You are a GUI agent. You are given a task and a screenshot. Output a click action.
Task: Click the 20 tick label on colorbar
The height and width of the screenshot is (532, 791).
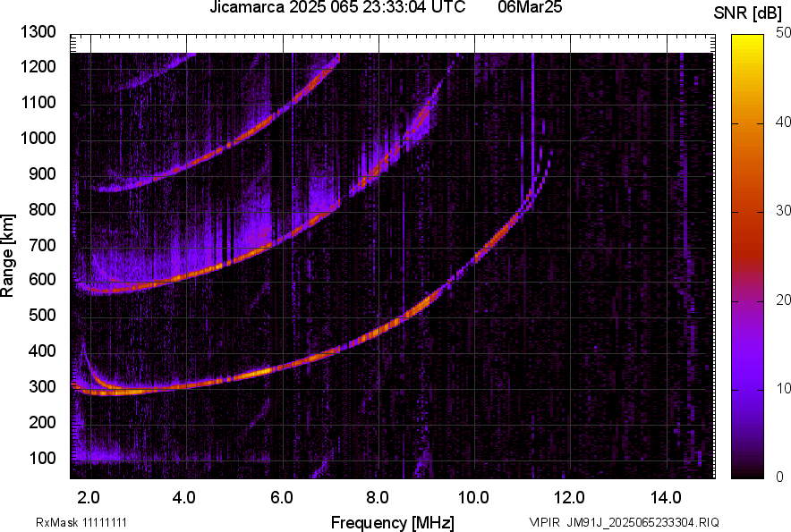tap(784, 300)
